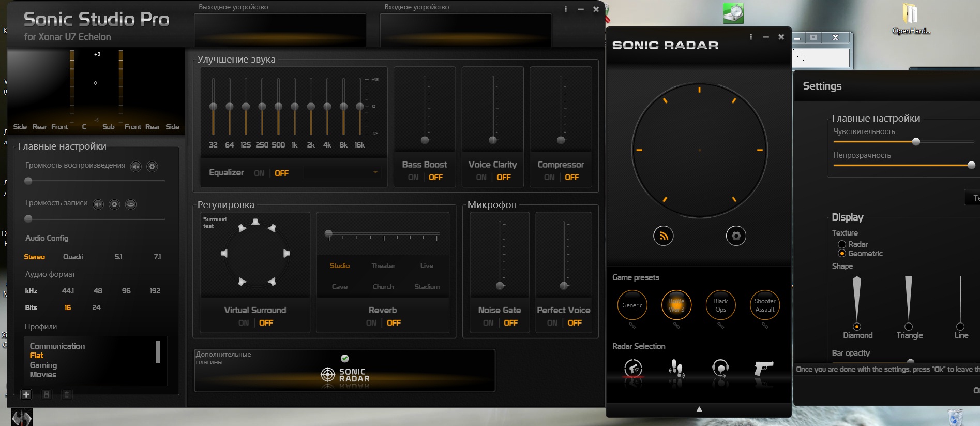Mute playback volume with the speaker icon
Screen dimensions: 980x426
click(x=135, y=167)
